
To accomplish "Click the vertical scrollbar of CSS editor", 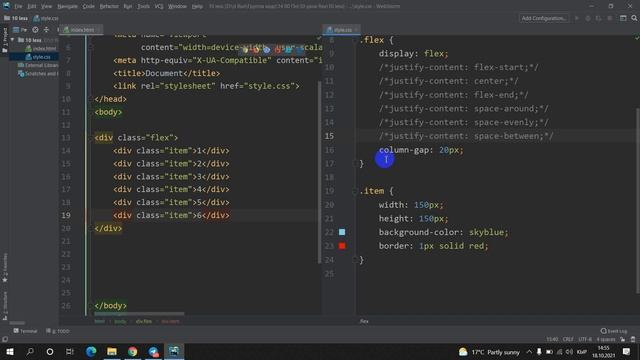I will coord(638,200).
